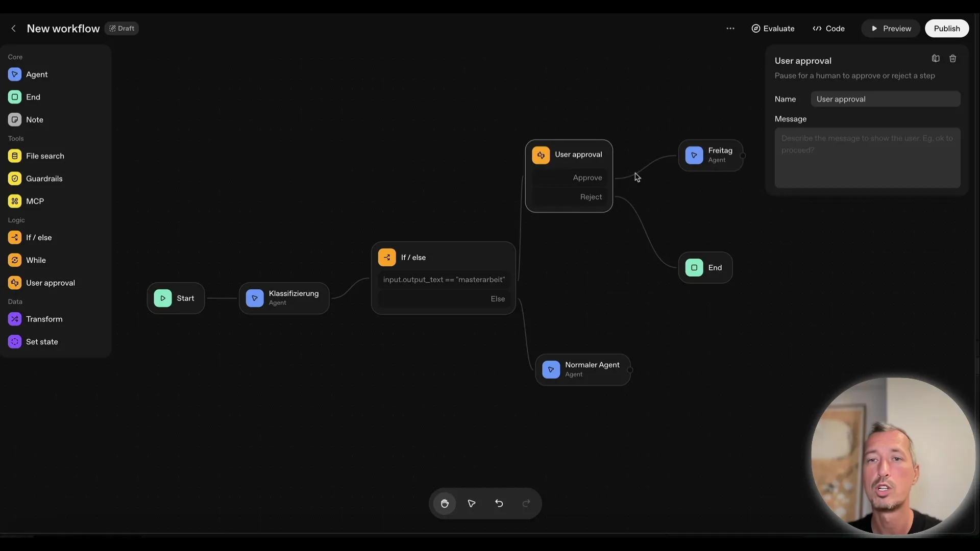Undo the last workflow change
Image resolution: width=980 pixels, height=551 pixels.
[499, 503]
